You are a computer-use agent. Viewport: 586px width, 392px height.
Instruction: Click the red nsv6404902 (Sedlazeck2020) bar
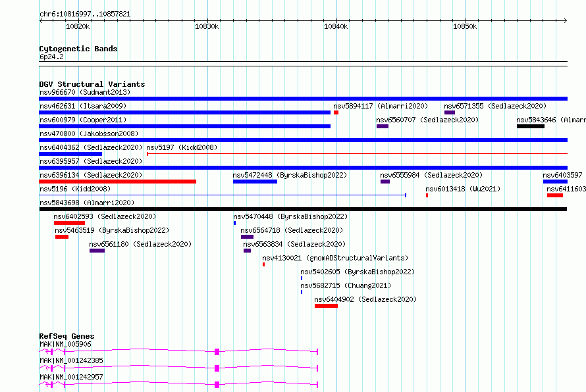pos(326,306)
